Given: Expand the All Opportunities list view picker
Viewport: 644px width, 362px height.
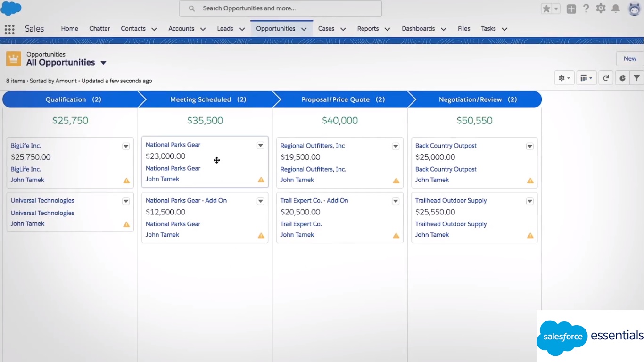Looking at the screenshot, I should point(103,63).
